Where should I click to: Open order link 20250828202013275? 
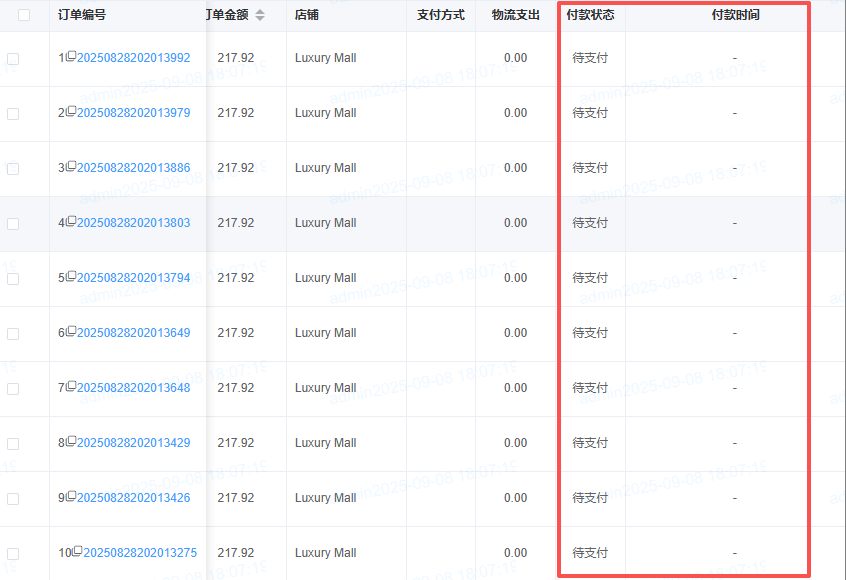140,553
